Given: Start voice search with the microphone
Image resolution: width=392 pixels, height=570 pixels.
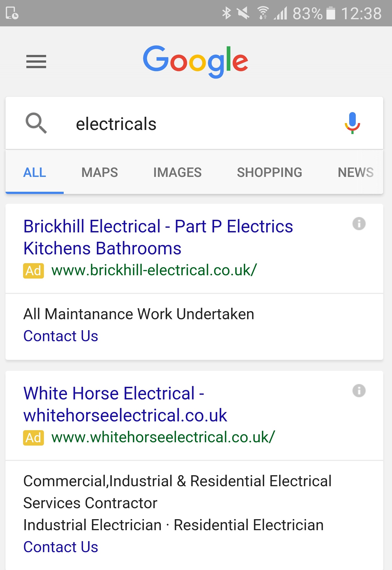Looking at the screenshot, I should (x=352, y=123).
